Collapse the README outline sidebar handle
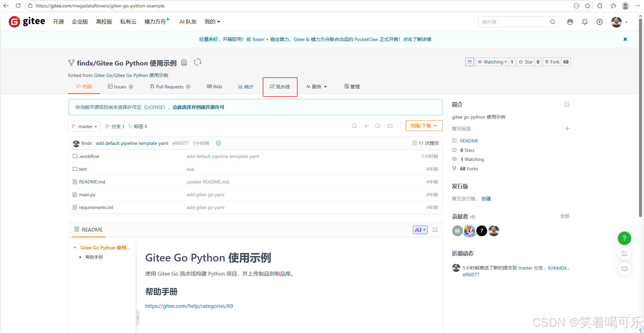 click(138, 318)
